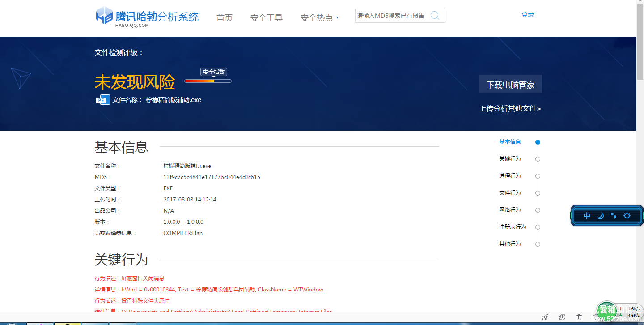The width and height of the screenshot is (644, 325).
Task: Click the circle marker beside 关键行为
Action: tap(538, 159)
